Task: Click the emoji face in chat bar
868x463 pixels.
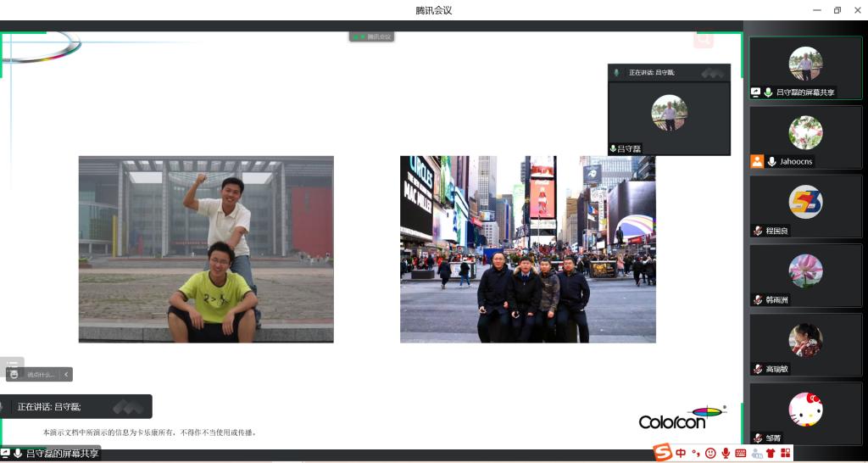Action: pyautogui.click(x=13, y=374)
